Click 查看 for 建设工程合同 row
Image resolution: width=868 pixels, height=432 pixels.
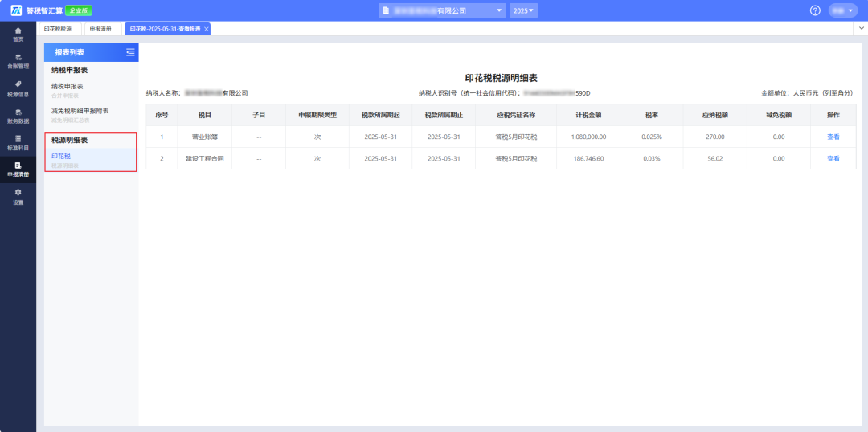(833, 158)
